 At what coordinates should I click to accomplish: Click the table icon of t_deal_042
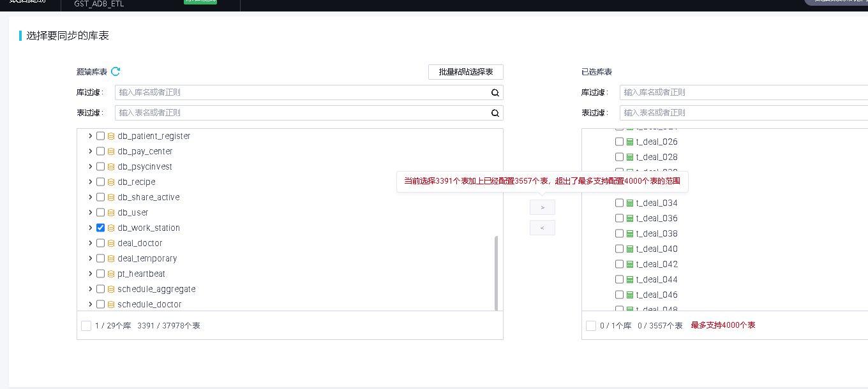[630, 264]
